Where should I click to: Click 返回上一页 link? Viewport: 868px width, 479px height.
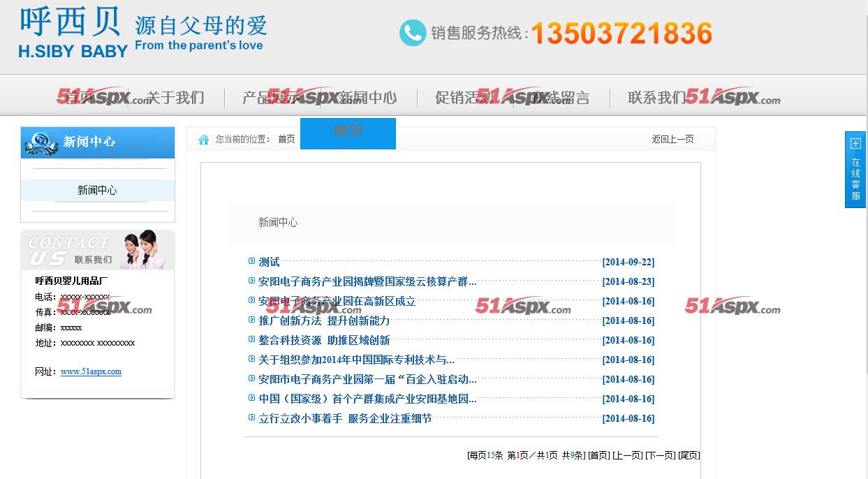tap(672, 140)
